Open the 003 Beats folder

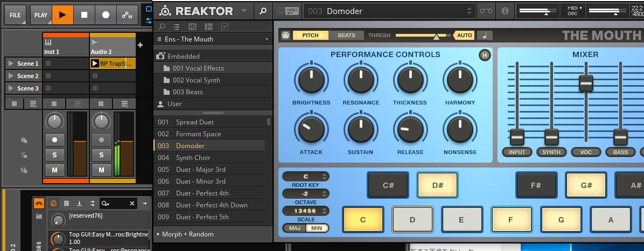[x=213, y=92]
